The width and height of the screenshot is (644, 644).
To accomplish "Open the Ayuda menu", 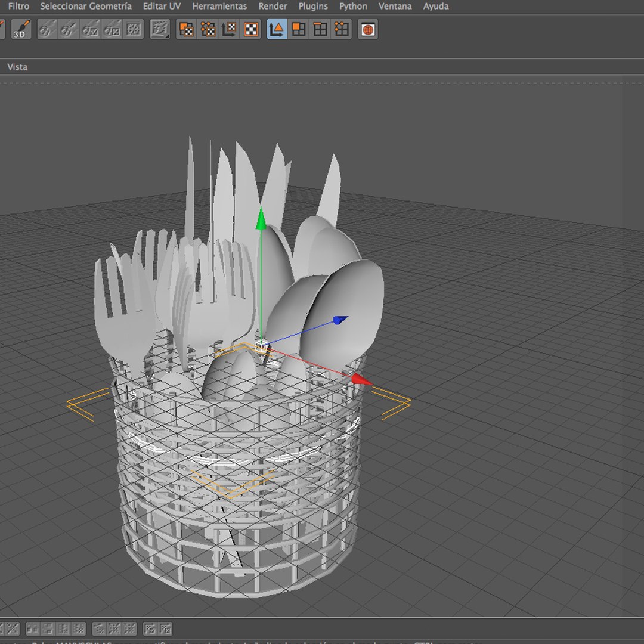I will 436,6.
